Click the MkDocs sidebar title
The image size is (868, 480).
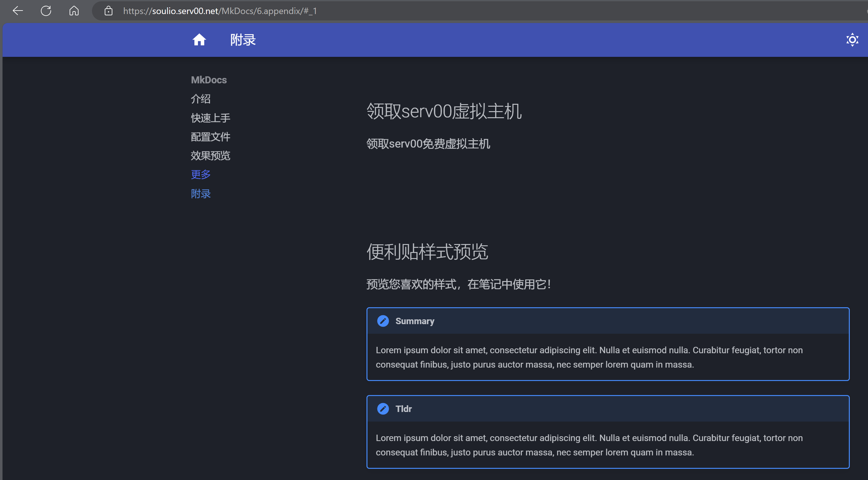point(208,80)
